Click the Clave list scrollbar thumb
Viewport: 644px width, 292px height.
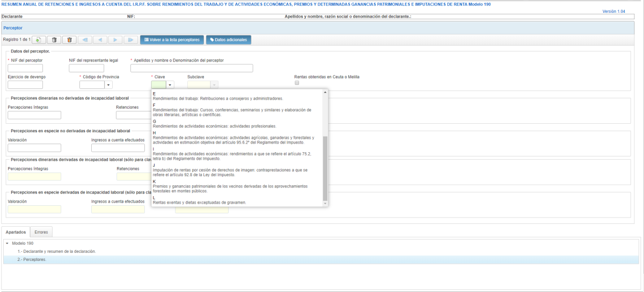tap(325, 168)
